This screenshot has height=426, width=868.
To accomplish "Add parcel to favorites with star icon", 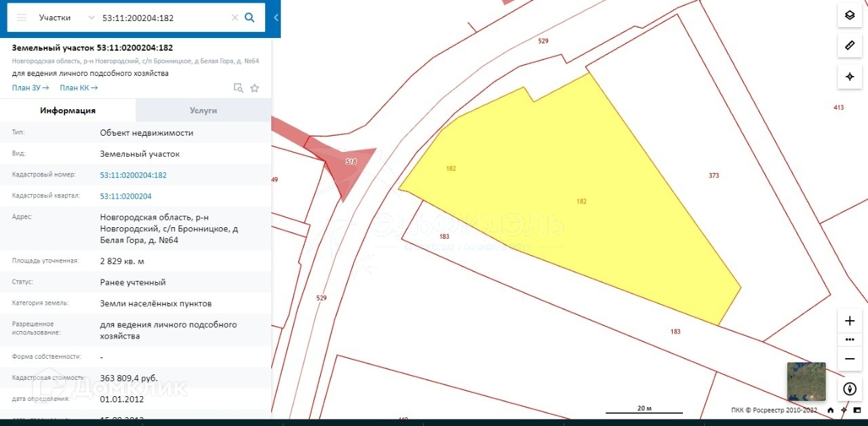I will click(254, 88).
